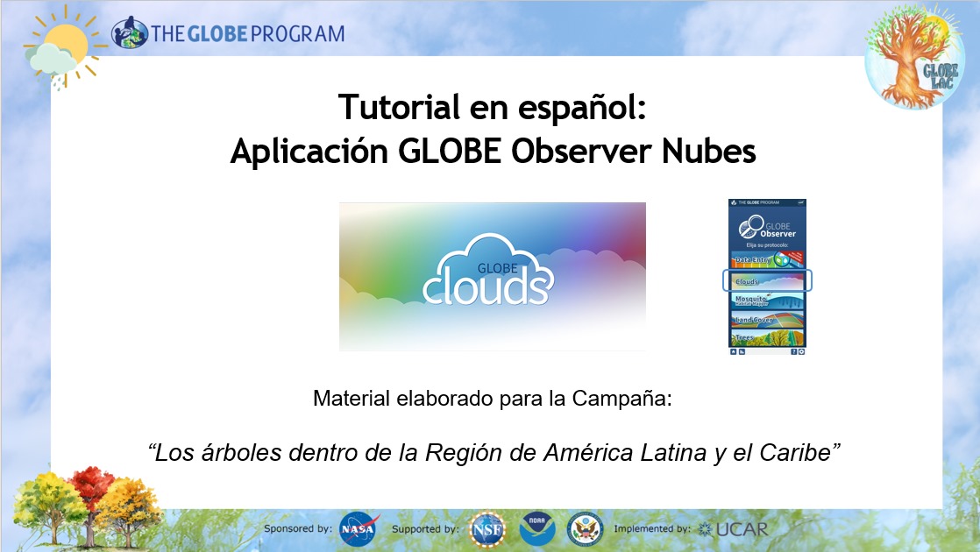Click "Elija su protocolo:" in phone app
Screen dimensions: 980x552
click(767, 244)
